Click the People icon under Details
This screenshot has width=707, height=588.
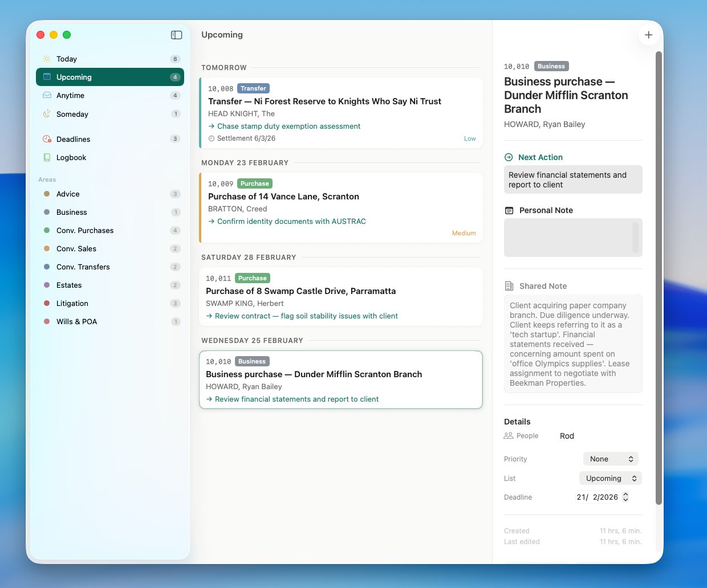pyautogui.click(x=508, y=435)
